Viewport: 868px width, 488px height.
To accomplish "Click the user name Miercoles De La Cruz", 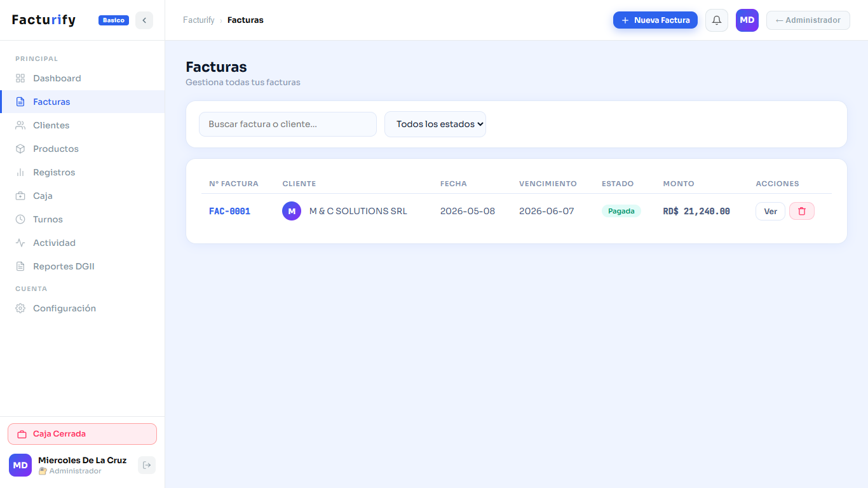I will (x=83, y=460).
